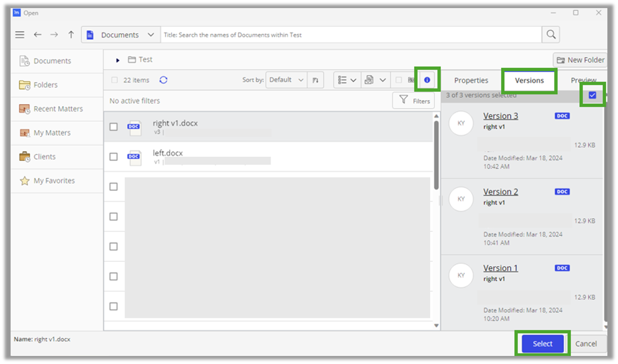Image resolution: width=618 pixels, height=364 pixels.
Task: Navigate up a folder level with up arrow
Action: click(71, 34)
